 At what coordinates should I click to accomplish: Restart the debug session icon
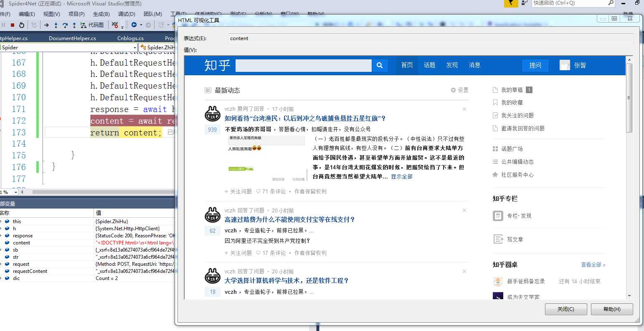[22, 25]
